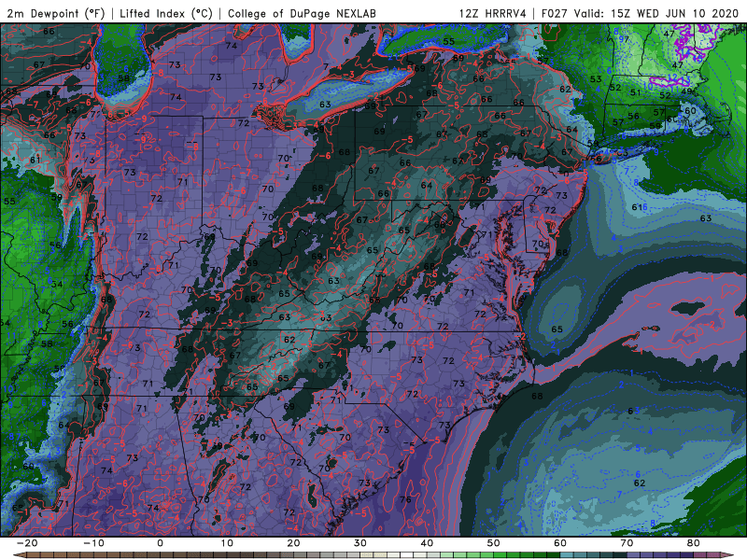Click the 0 label on the color scale
Screen dimensions: 747x560
pos(160,543)
